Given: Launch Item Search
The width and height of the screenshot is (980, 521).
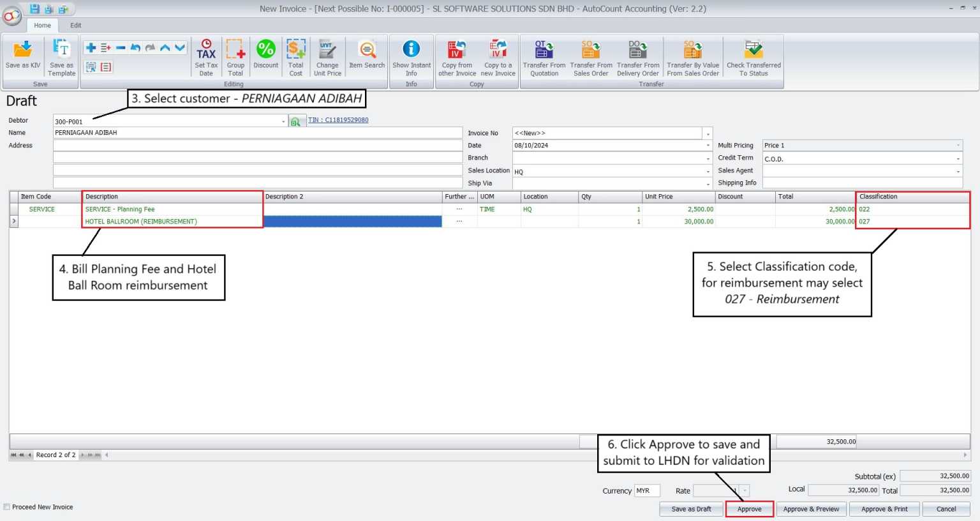Looking at the screenshot, I should 367,54.
